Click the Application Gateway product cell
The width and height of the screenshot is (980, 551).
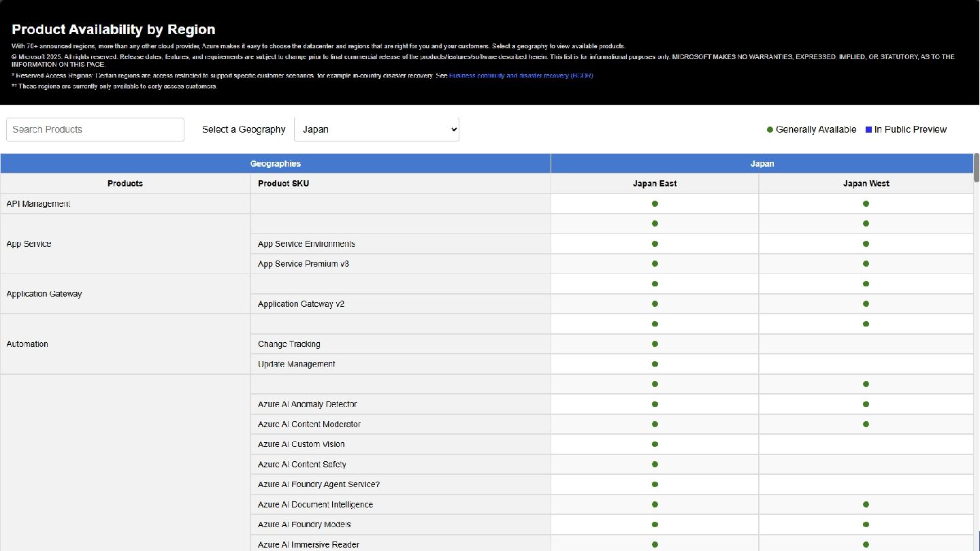(x=125, y=294)
